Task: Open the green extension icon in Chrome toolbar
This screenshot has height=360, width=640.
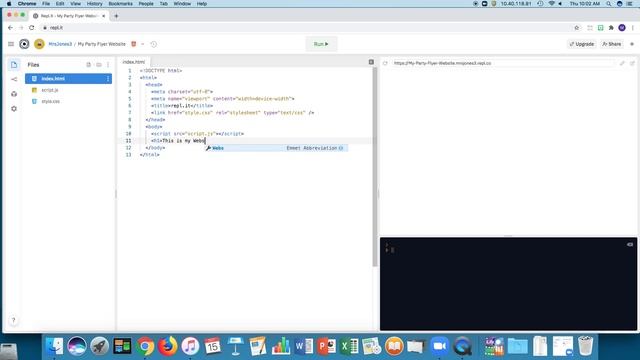Action: [x=600, y=27]
